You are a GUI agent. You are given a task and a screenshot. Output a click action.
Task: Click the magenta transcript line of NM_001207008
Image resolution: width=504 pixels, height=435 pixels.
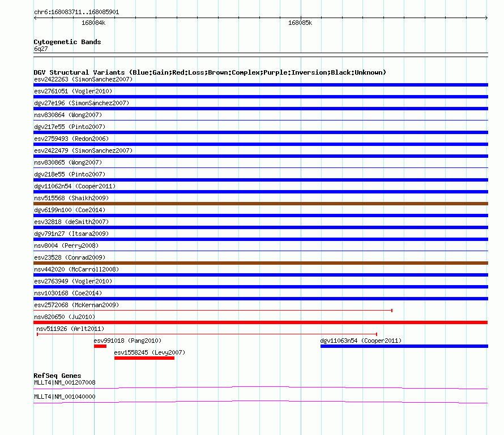pos(260,388)
